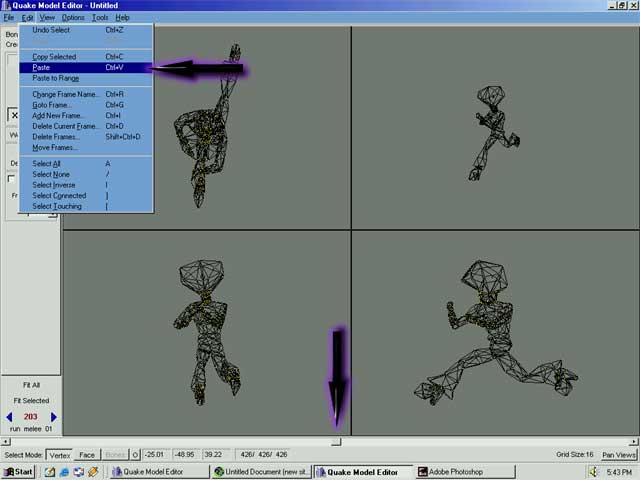Advance to the next frame with the right blue arrow
The image size is (640, 480).
pos(54,417)
